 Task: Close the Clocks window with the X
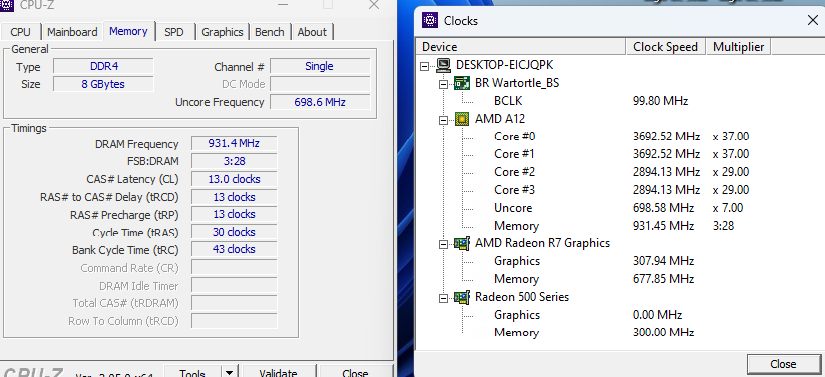812,21
